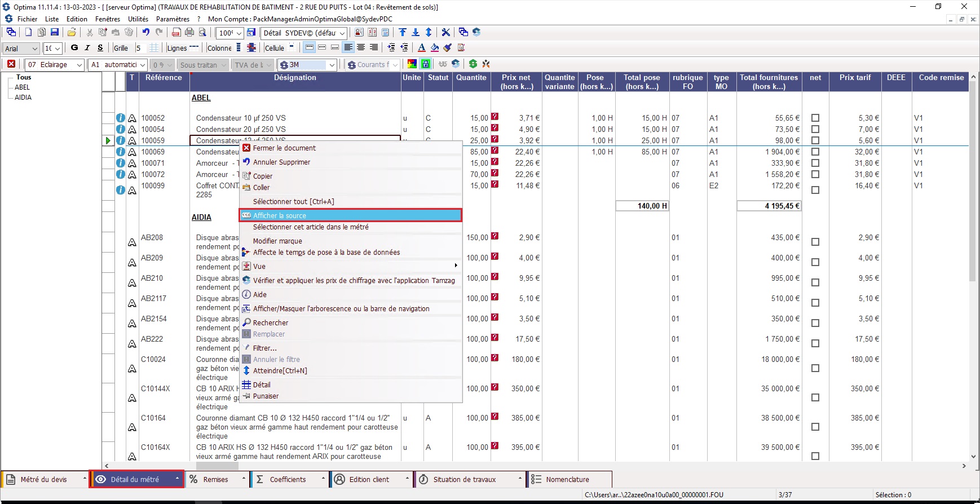Click the new blank document icon
The image size is (980, 504).
[28, 33]
